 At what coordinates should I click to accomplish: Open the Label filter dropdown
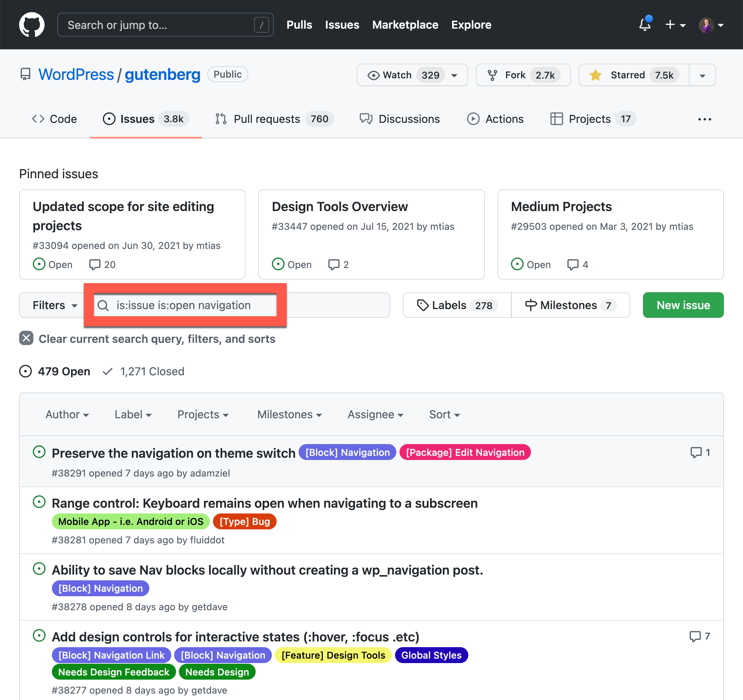coord(133,414)
